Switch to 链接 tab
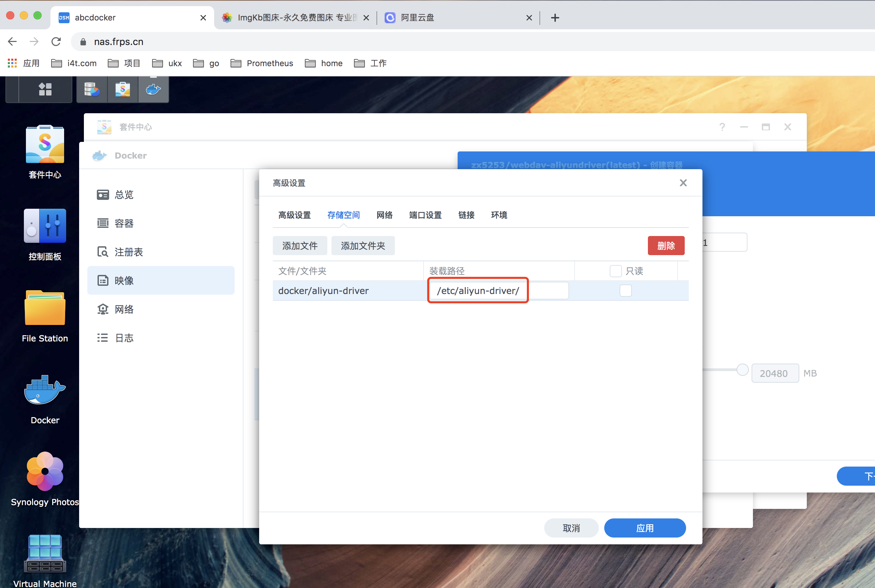 pos(466,215)
